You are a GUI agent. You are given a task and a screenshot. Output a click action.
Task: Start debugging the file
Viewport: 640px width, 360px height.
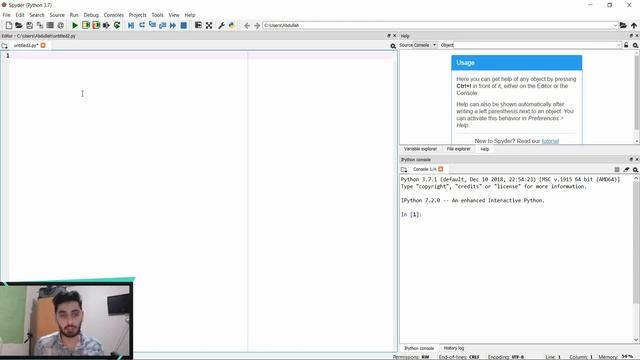(131, 25)
